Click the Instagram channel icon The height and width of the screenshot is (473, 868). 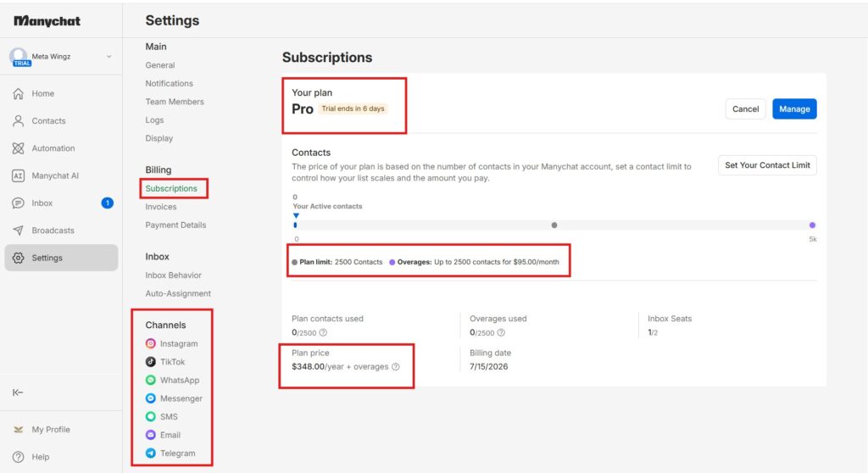pos(151,343)
